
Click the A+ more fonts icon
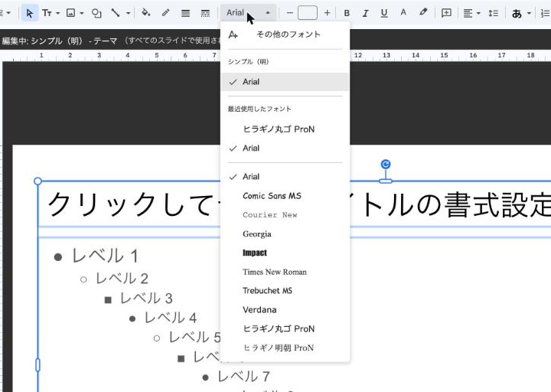(233, 34)
